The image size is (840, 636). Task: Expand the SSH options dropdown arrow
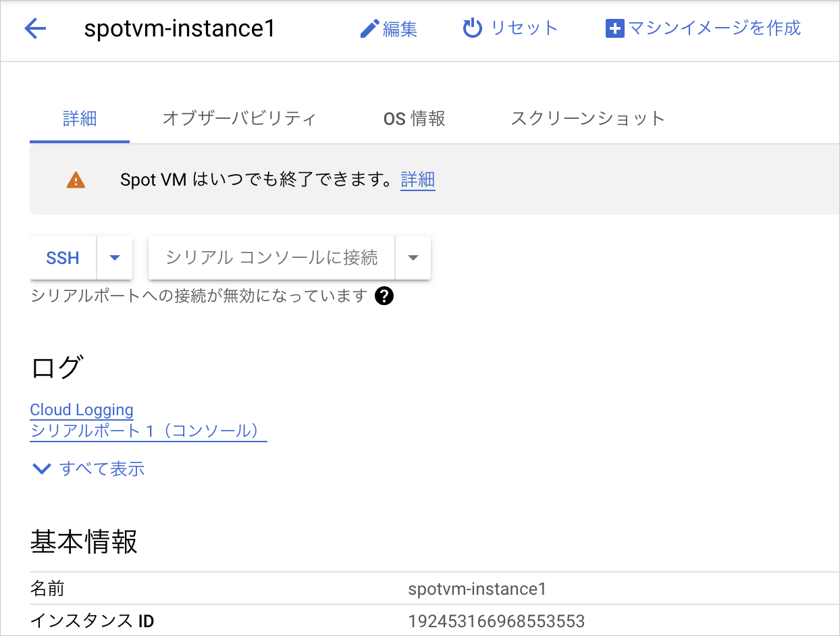[114, 257]
